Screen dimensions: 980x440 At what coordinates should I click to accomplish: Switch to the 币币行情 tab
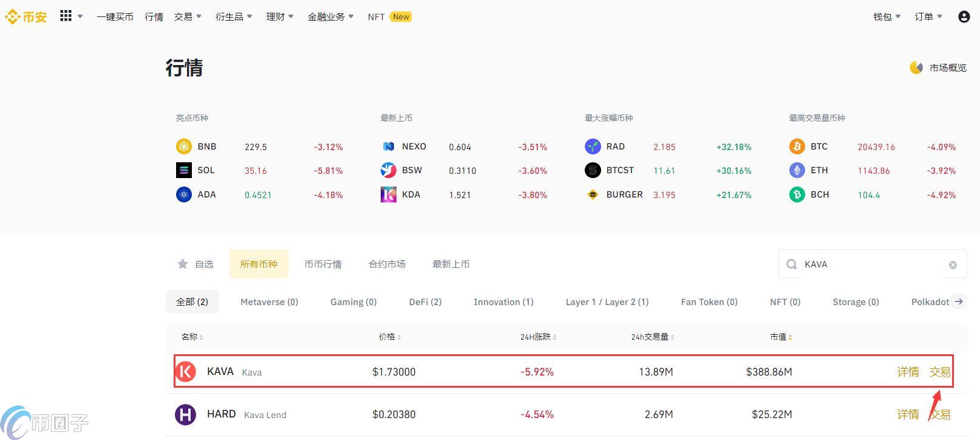[323, 264]
